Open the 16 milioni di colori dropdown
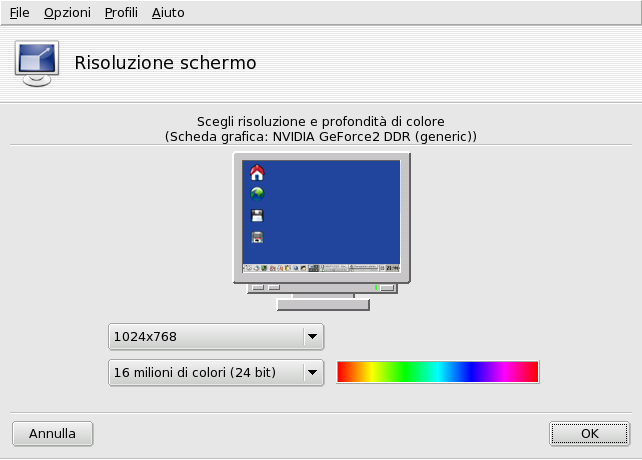Screen dimensions: 642x460 pos(205,373)
